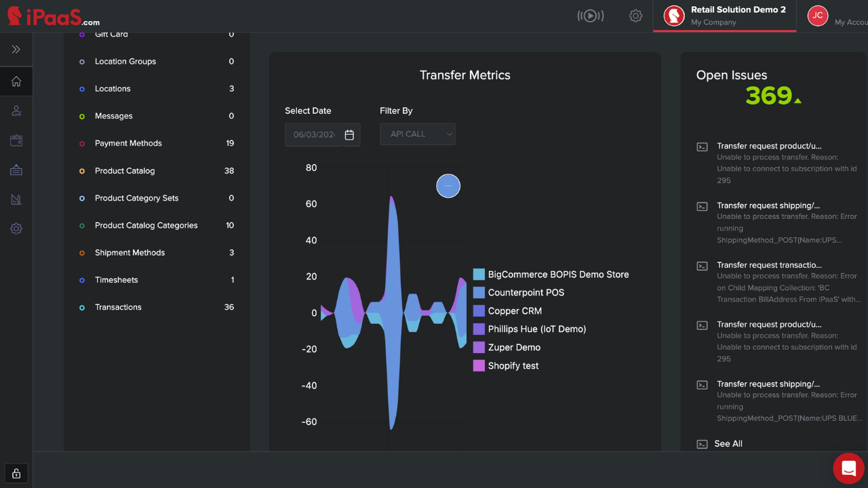Open the Home dashboard sidebar icon
868x488 pixels.
tap(16, 81)
